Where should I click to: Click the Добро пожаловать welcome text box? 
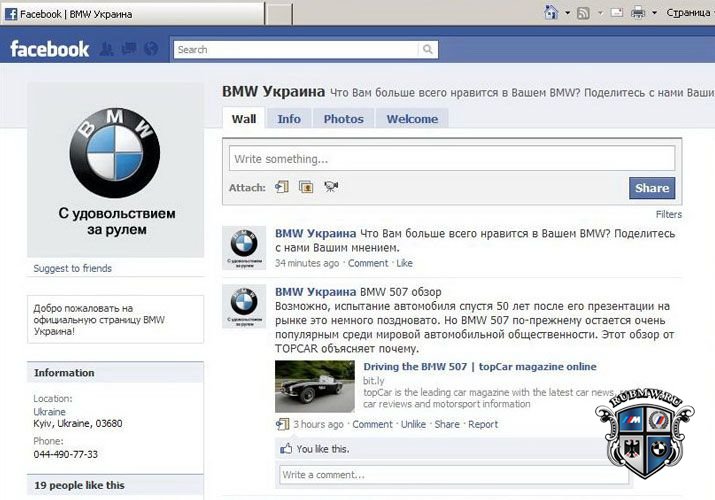(x=115, y=320)
